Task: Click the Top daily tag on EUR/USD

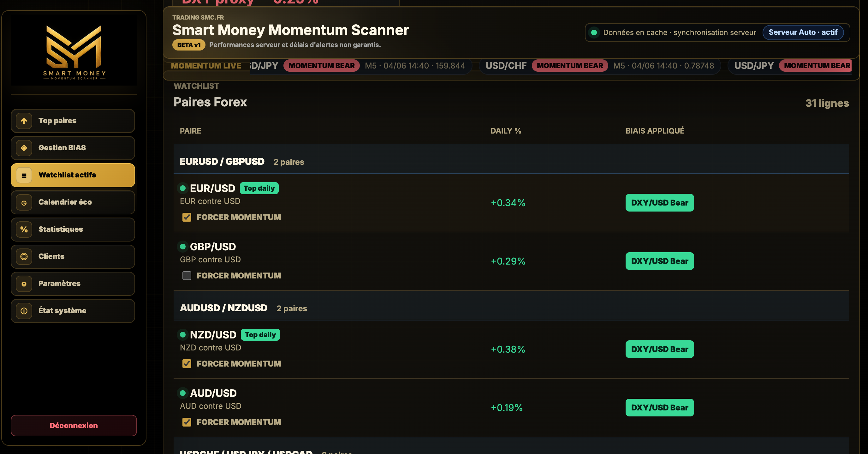Action: pyautogui.click(x=259, y=188)
